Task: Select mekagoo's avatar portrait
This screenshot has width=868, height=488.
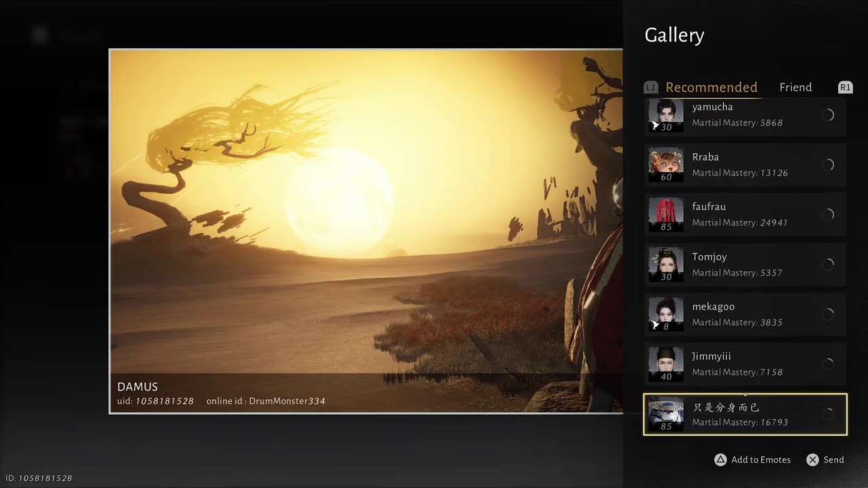Action: (666, 314)
